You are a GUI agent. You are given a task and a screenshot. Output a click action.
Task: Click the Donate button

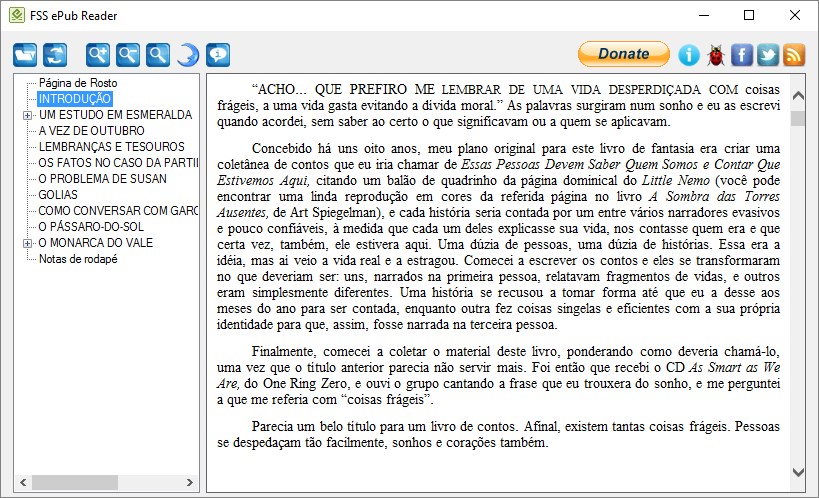coord(624,54)
